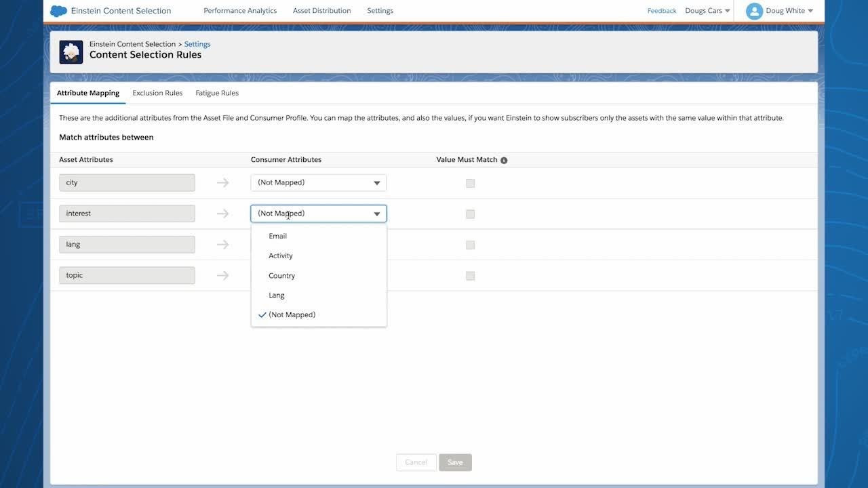Viewport: 868px width, 488px height.
Task: Collapse the interest consumer attribute dropdown
Action: (x=319, y=213)
